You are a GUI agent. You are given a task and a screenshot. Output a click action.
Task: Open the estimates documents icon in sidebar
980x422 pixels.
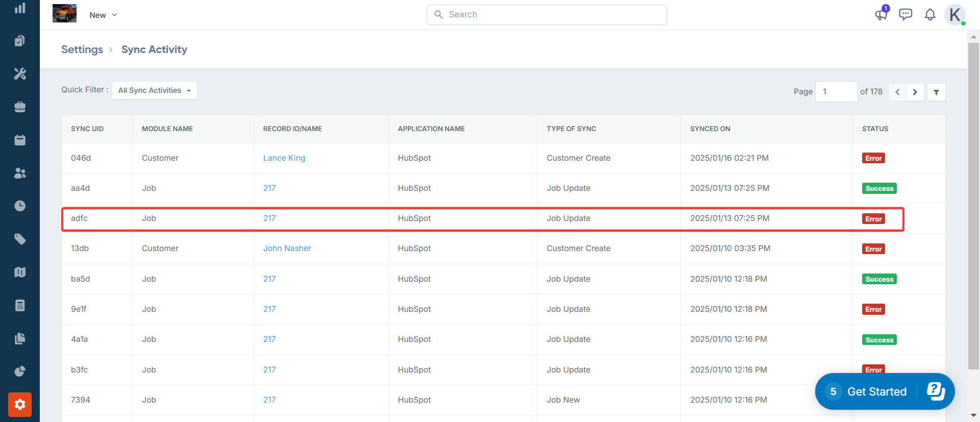click(x=20, y=41)
